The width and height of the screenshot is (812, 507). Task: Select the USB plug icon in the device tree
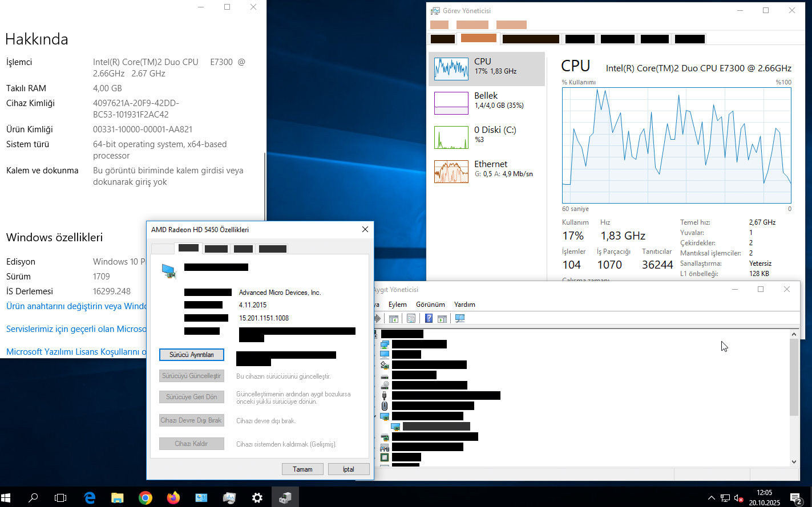click(x=385, y=395)
